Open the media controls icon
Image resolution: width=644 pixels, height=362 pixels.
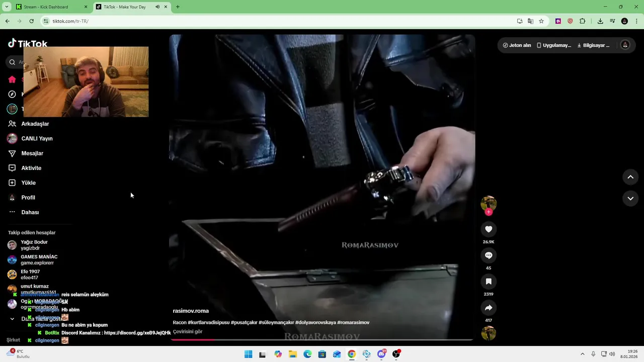coord(612,21)
